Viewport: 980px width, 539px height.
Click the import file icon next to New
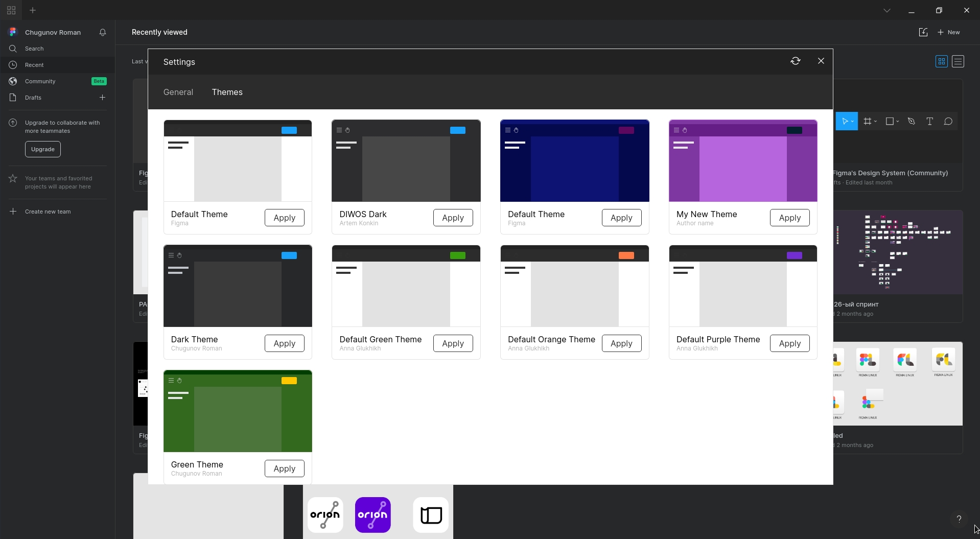923,32
